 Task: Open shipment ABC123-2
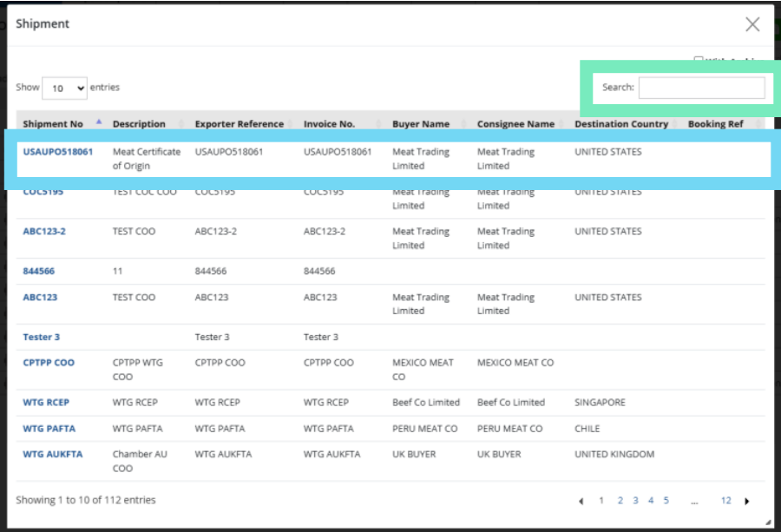pyautogui.click(x=44, y=231)
